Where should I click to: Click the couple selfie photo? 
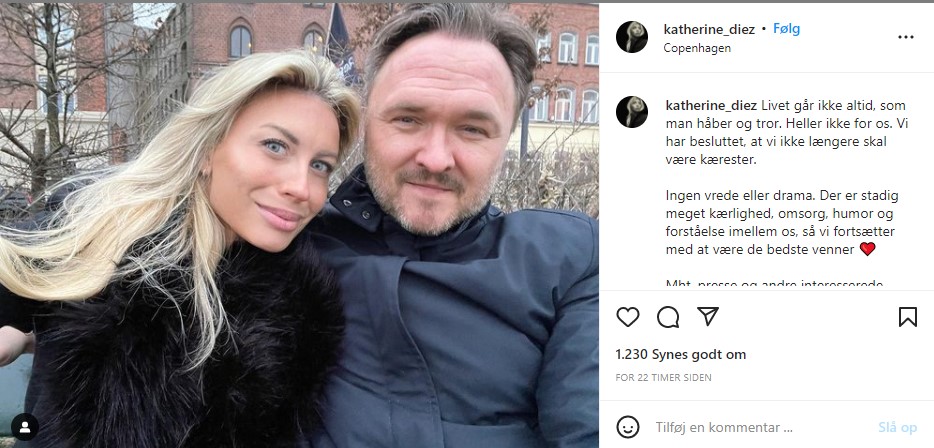[299, 226]
